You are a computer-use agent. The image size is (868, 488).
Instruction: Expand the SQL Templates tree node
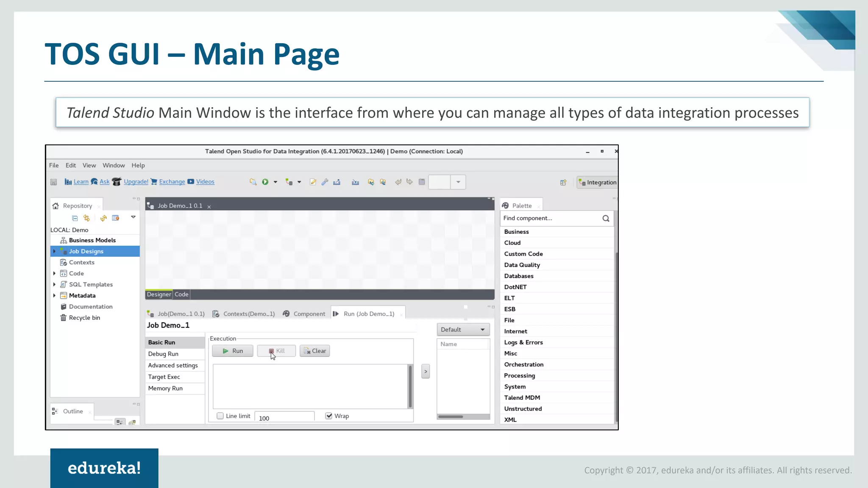[x=54, y=284]
